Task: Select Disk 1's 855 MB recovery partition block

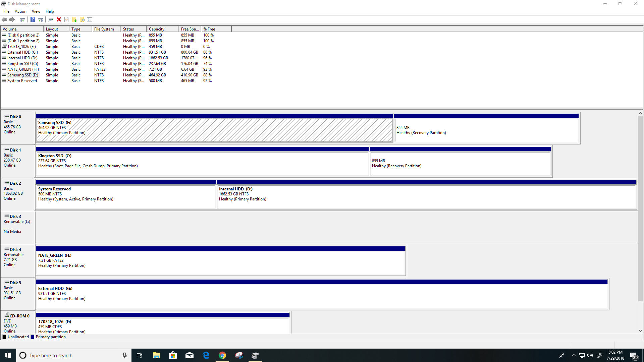Action: (x=460, y=161)
